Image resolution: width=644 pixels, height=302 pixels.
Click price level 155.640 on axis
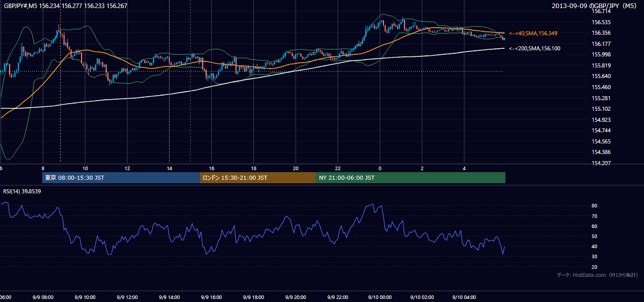[602, 76]
